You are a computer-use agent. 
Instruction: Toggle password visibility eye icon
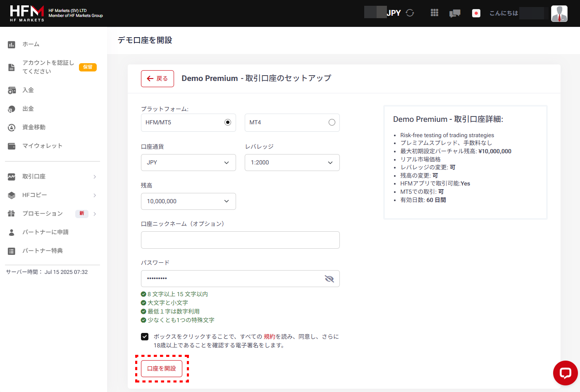click(329, 279)
